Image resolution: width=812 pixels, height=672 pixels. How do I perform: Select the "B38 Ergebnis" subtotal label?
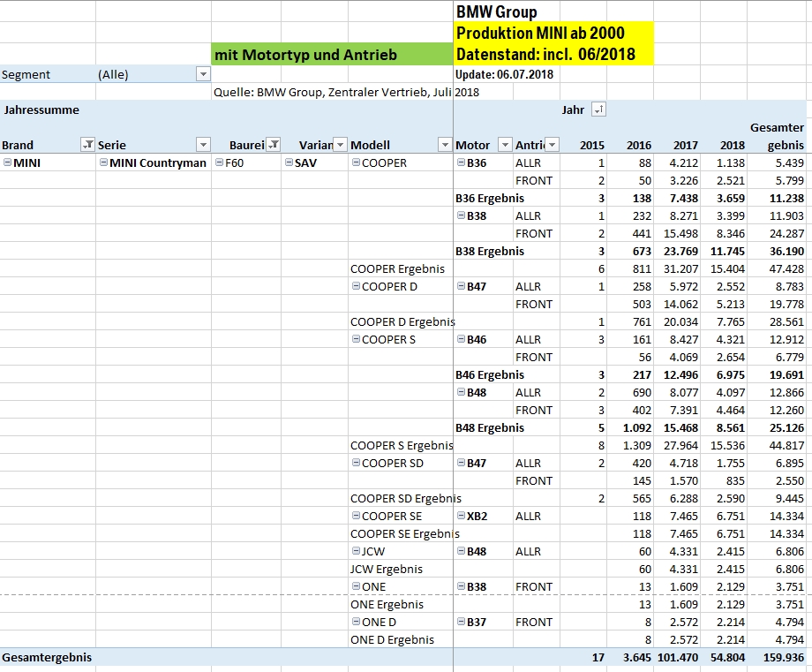[x=490, y=251]
